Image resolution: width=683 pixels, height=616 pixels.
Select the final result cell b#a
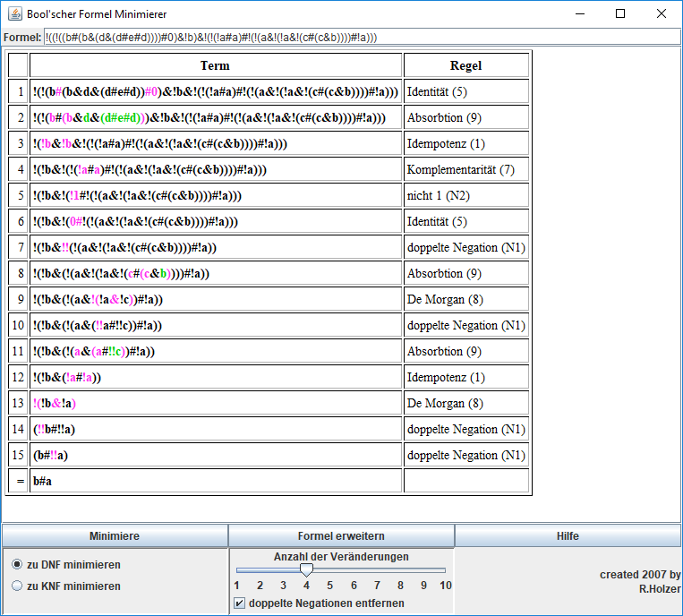tap(216, 482)
